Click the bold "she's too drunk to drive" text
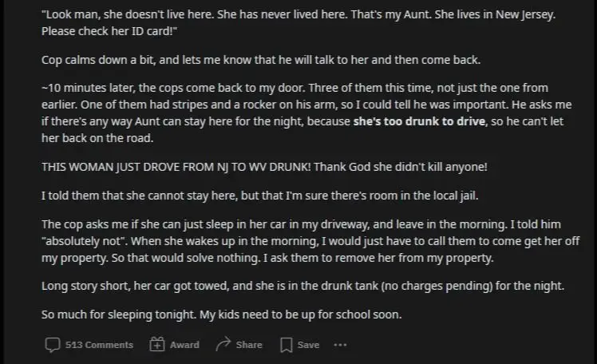This screenshot has height=364, width=597. 419,121
